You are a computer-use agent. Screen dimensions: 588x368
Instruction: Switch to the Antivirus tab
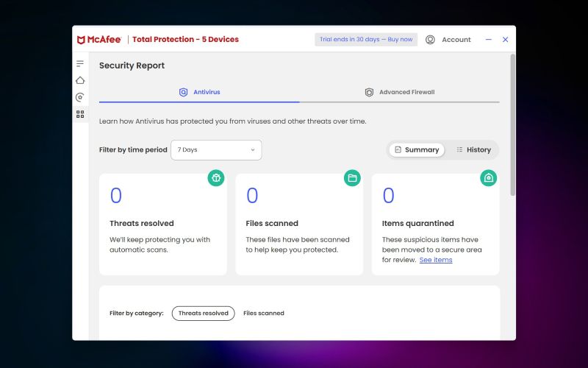199,93
